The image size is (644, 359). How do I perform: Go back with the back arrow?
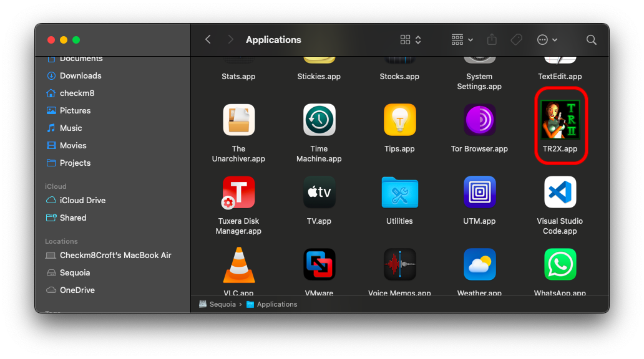(x=208, y=40)
